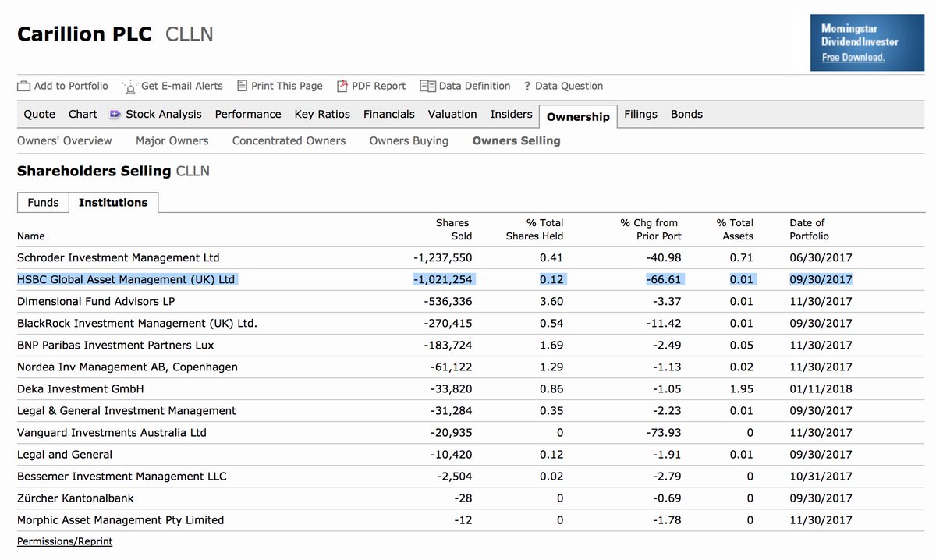Open Data Definition link text
This screenshot has width=936, height=560.
[x=475, y=86]
